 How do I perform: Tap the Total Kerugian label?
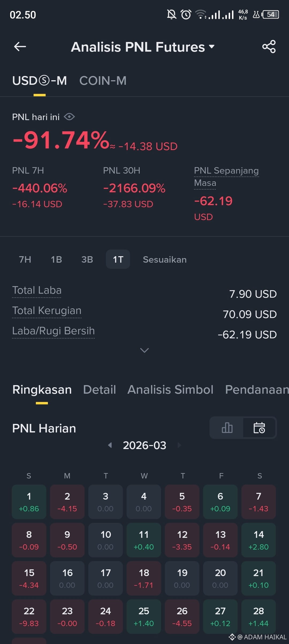47,311
